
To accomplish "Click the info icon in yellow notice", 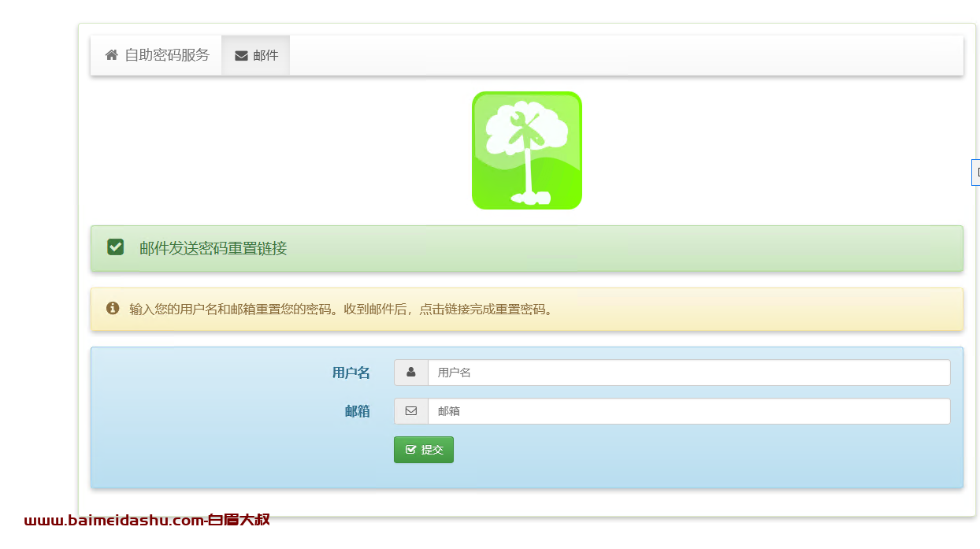I will click(x=113, y=308).
